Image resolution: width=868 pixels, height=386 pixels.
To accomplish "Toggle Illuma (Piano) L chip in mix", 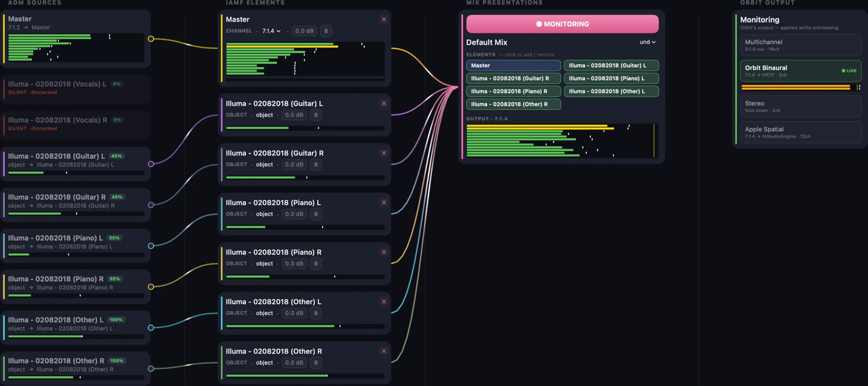I will [611, 79].
